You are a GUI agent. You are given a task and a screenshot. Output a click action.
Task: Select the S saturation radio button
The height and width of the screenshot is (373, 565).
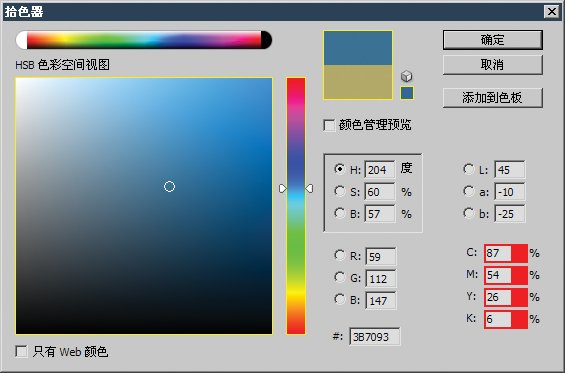point(339,191)
